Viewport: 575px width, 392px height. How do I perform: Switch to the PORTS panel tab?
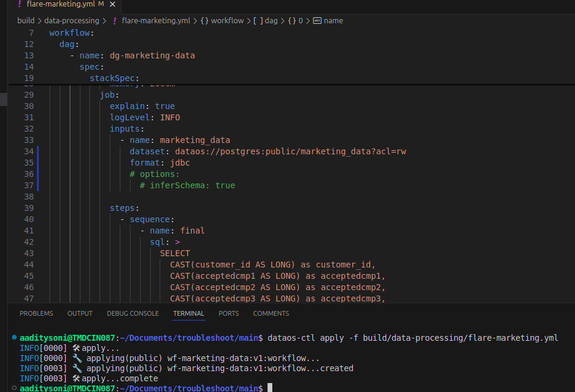[228, 313]
